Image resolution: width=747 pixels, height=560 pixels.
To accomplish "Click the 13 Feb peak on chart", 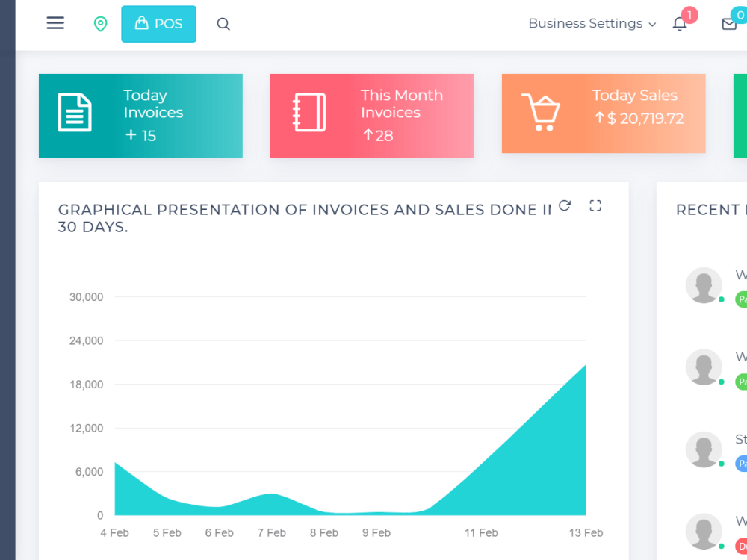I will tap(585, 365).
